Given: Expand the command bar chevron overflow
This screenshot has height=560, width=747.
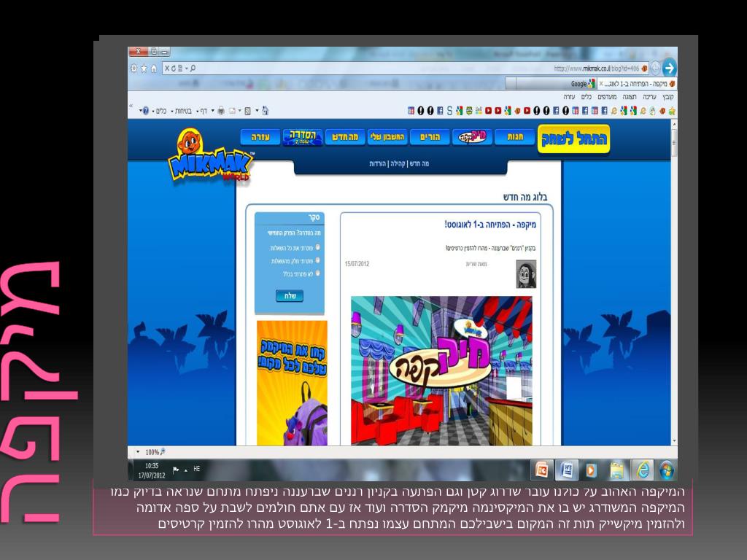Looking at the screenshot, I should 131,106.
